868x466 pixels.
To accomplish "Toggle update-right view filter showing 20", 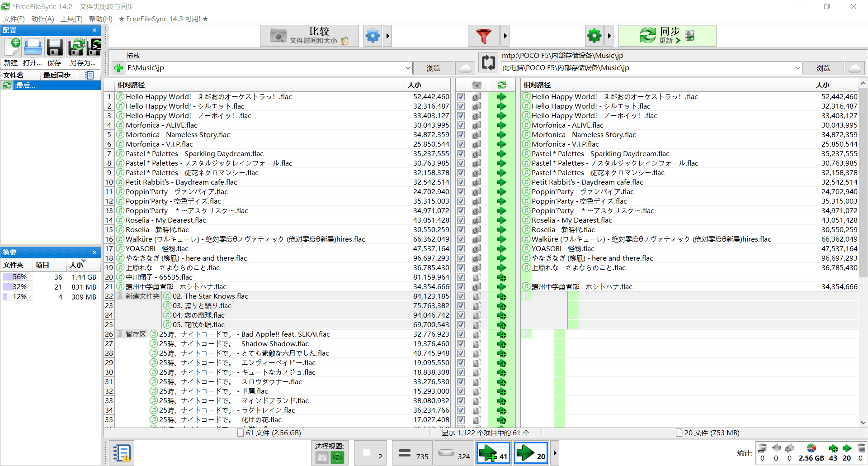I will click(x=531, y=453).
